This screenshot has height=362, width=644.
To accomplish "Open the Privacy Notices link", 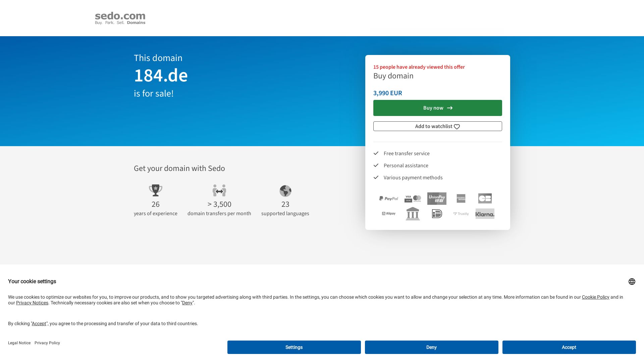I will coord(32,303).
